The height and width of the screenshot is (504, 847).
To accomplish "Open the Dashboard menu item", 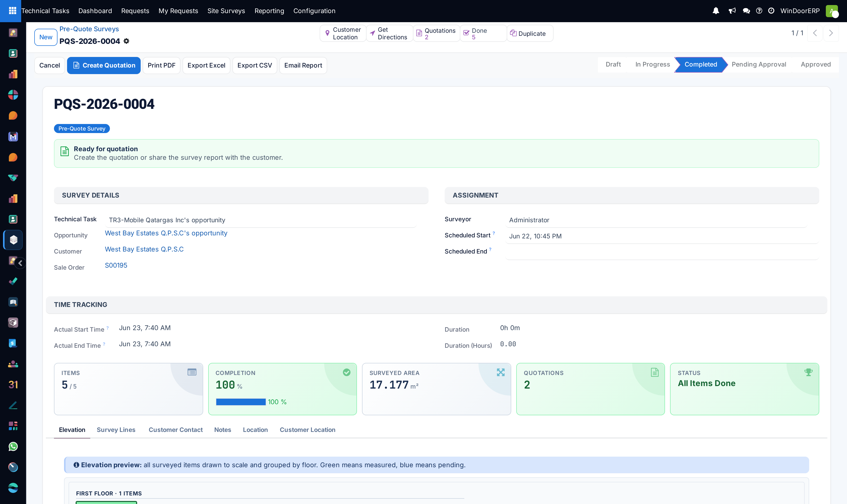I will click(x=95, y=11).
